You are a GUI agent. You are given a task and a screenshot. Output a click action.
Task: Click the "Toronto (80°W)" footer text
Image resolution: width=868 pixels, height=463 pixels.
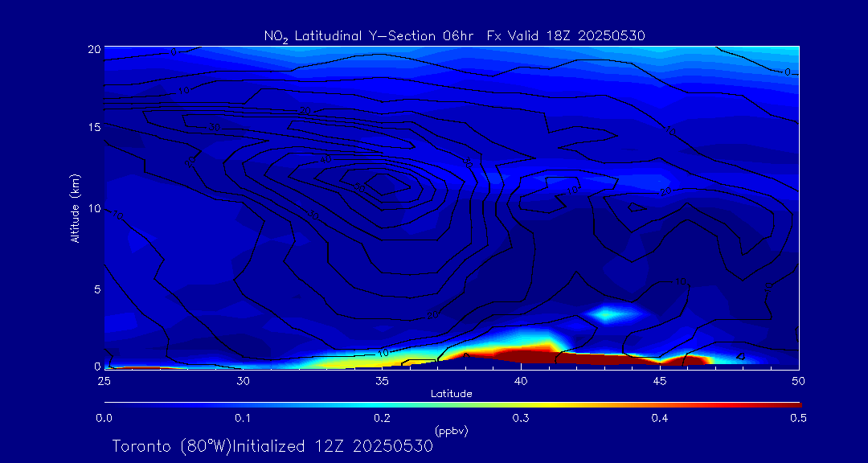171,446
